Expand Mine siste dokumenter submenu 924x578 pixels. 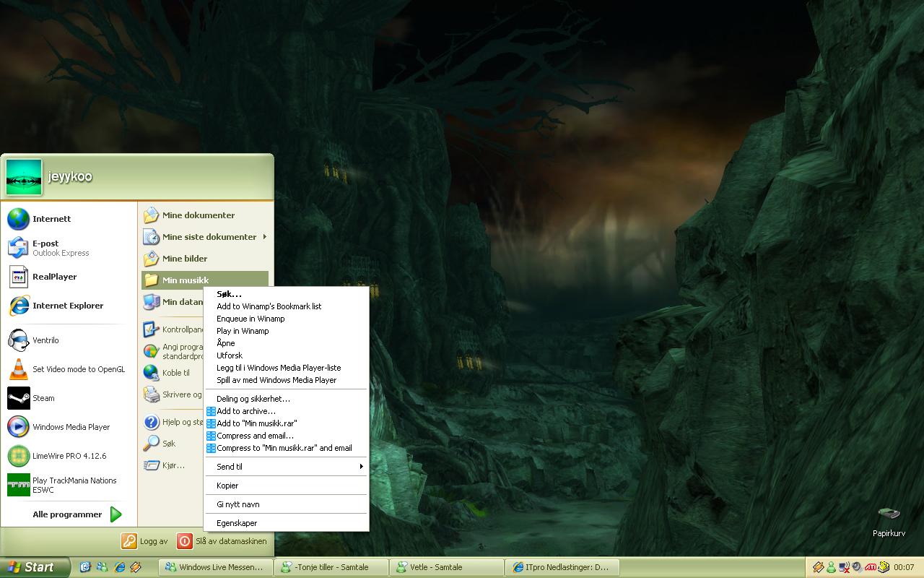pos(205,237)
